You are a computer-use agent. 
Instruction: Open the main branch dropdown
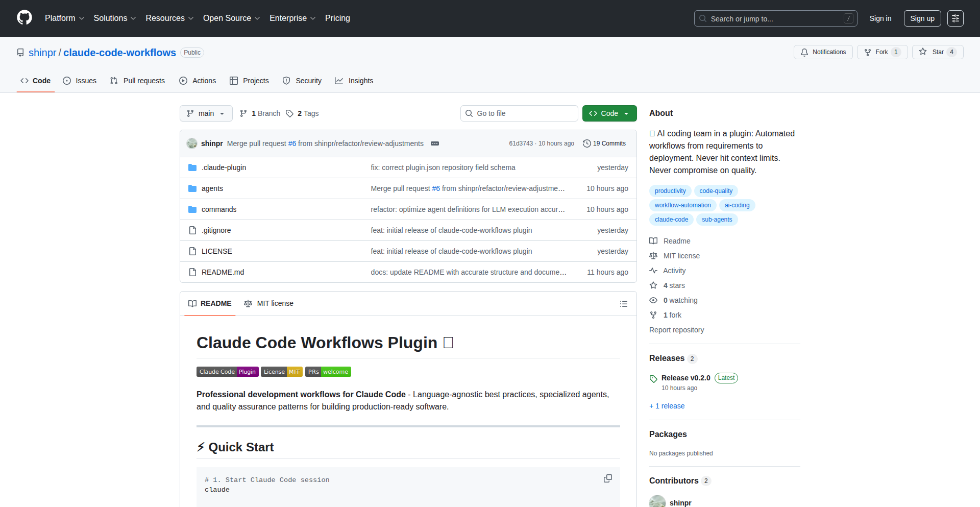pyautogui.click(x=206, y=113)
